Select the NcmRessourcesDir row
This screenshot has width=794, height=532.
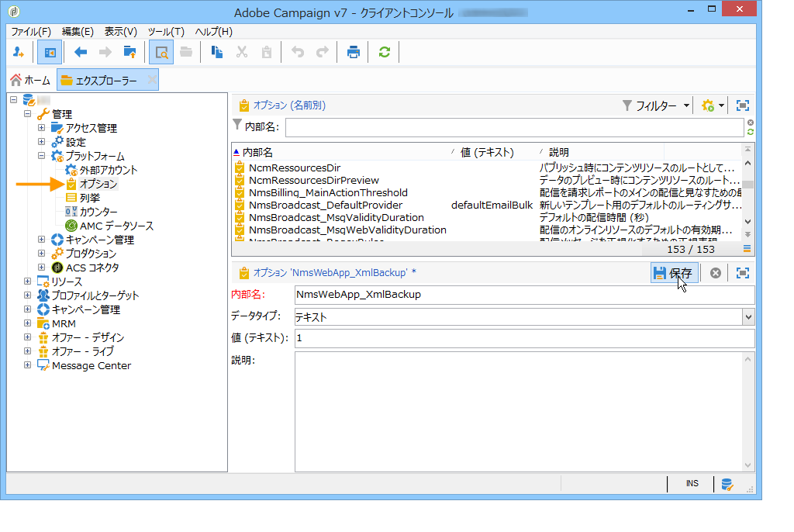pyautogui.click(x=487, y=168)
